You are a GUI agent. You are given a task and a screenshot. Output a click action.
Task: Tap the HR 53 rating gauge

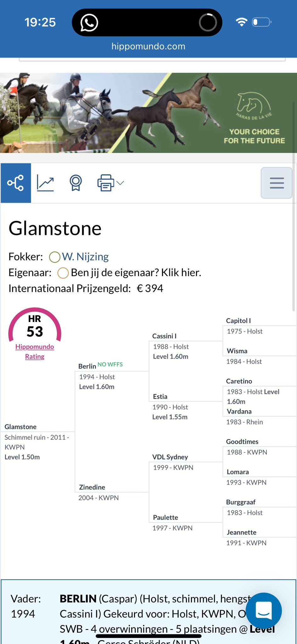[x=35, y=325]
